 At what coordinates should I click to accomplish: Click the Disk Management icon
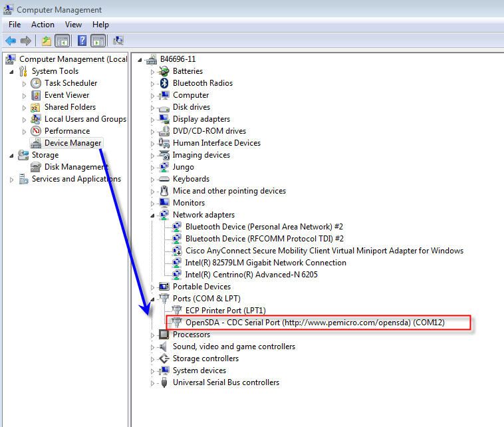click(x=36, y=167)
